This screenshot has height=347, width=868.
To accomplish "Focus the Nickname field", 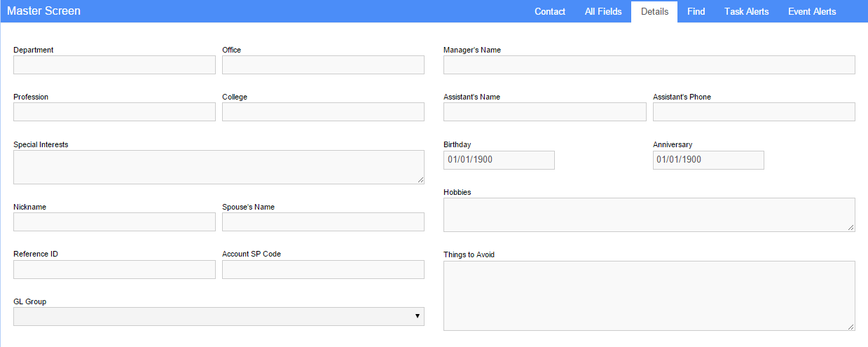I will coord(114,222).
